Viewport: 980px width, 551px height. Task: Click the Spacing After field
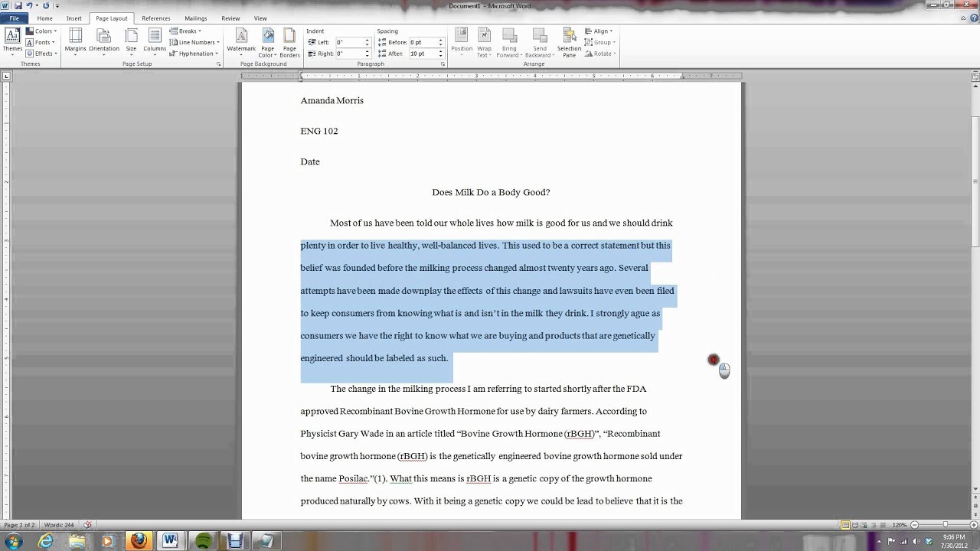pyautogui.click(x=426, y=54)
